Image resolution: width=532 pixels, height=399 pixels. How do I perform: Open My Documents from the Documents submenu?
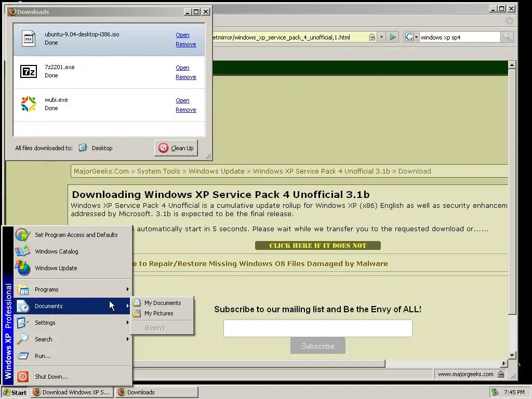pos(163,303)
